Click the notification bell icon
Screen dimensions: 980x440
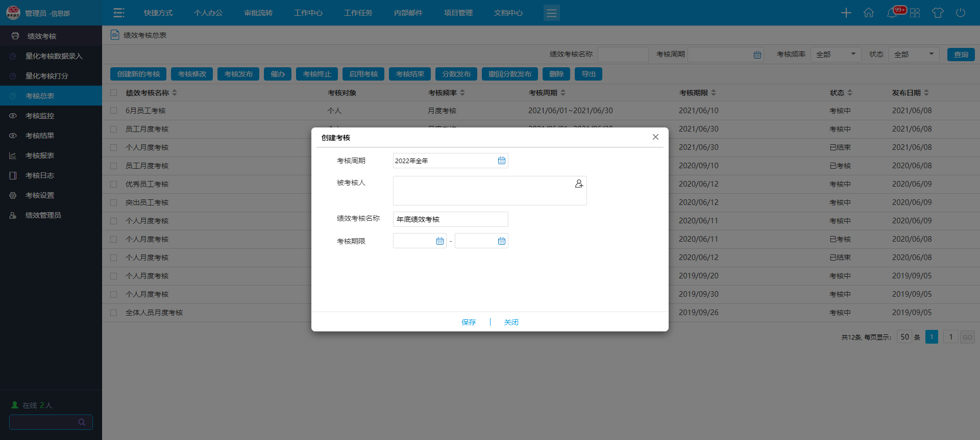[x=892, y=13]
